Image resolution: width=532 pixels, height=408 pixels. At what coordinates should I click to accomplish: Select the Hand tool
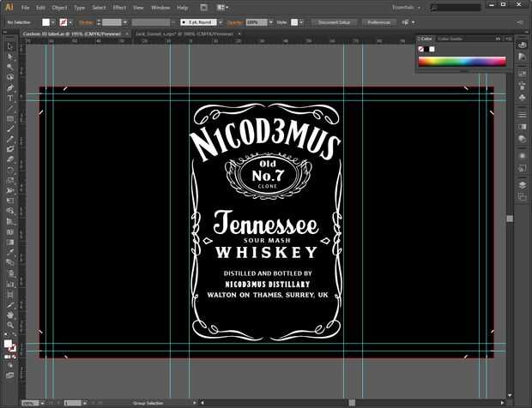tap(10, 315)
